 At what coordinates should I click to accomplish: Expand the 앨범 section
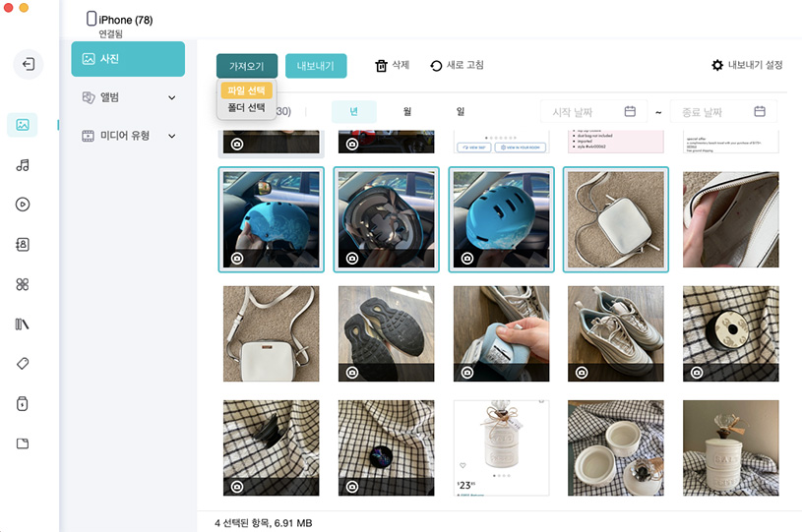tap(128, 97)
